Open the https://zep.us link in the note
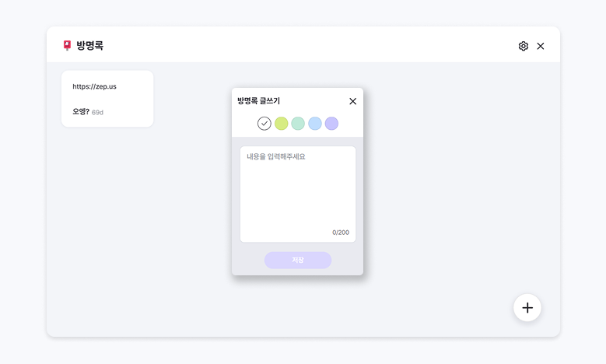 tap(94, 86)
